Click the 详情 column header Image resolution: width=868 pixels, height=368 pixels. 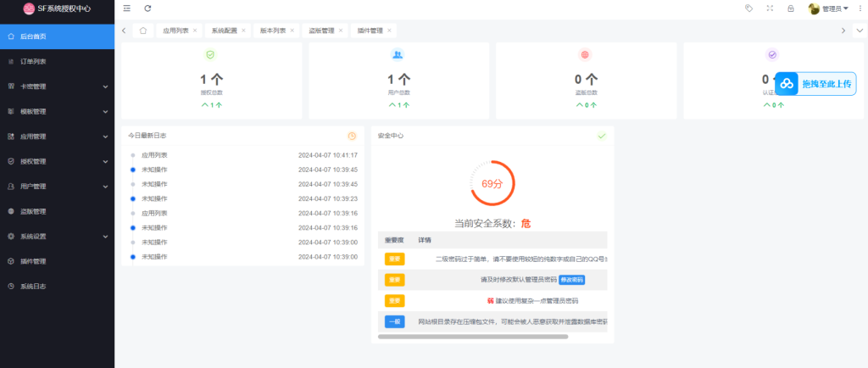coord(426,240)
